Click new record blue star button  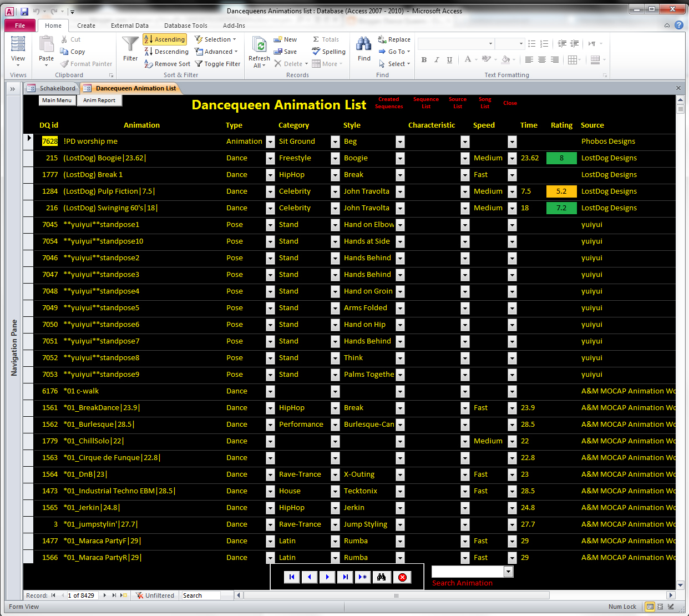click(x=363, y=577)
